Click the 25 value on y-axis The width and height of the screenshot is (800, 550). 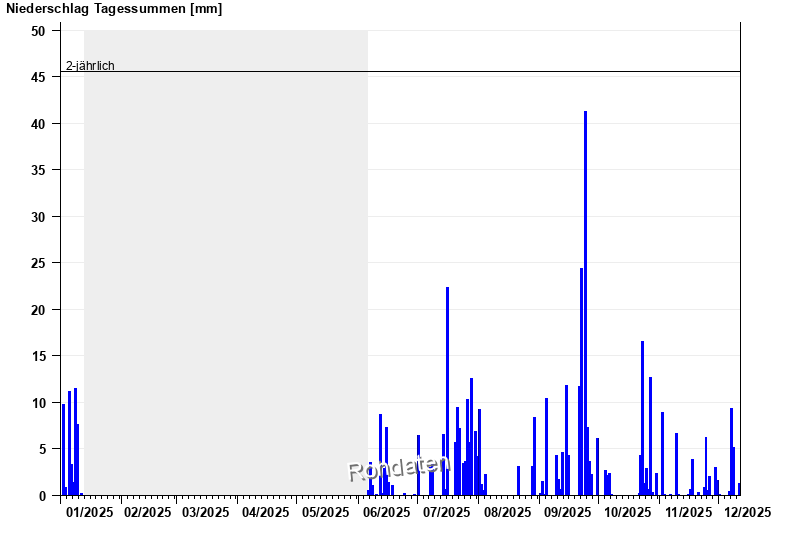point(38,263)
